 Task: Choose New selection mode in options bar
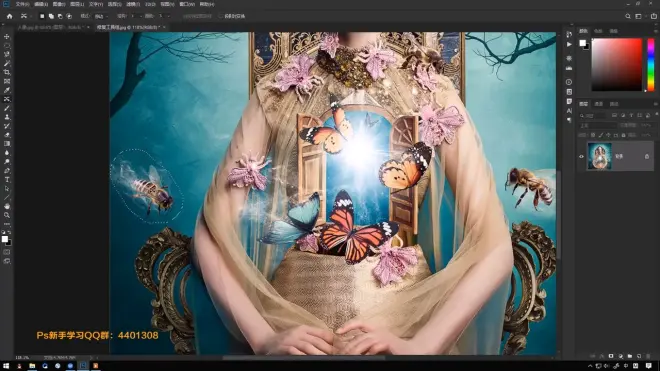click(x=42, y=16)
